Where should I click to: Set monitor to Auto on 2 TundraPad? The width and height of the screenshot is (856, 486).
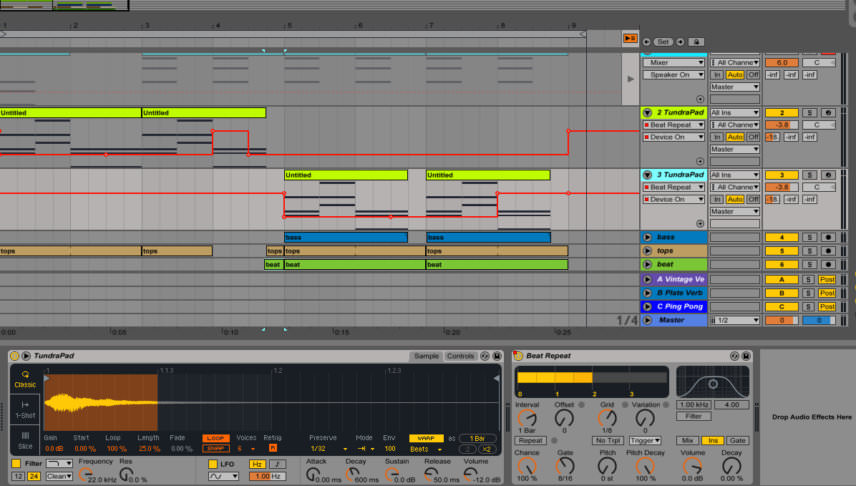735,137
